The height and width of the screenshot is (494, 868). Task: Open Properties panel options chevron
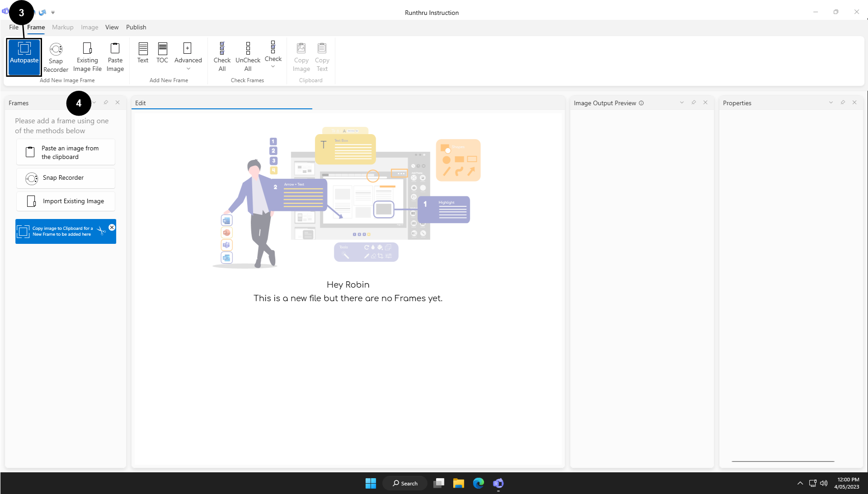tap(831, 103)
